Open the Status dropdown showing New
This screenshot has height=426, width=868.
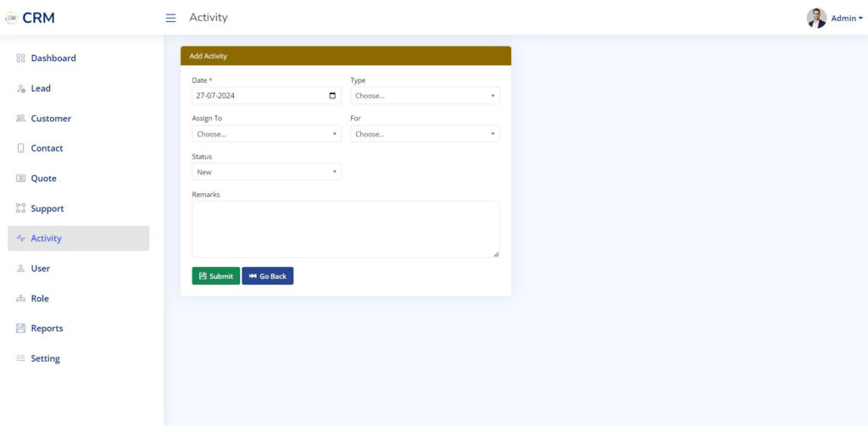[x=266, y=172]
